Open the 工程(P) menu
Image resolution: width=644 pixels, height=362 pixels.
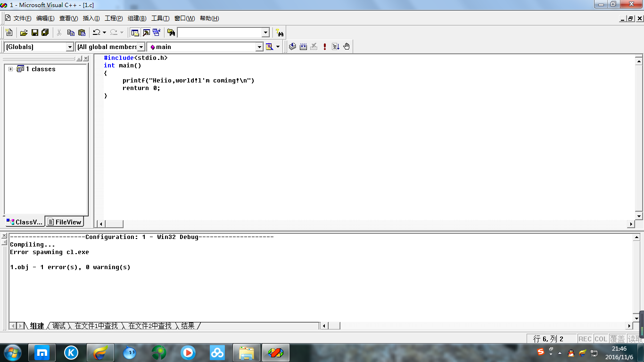pyautogui.click(x=114, y=18)
